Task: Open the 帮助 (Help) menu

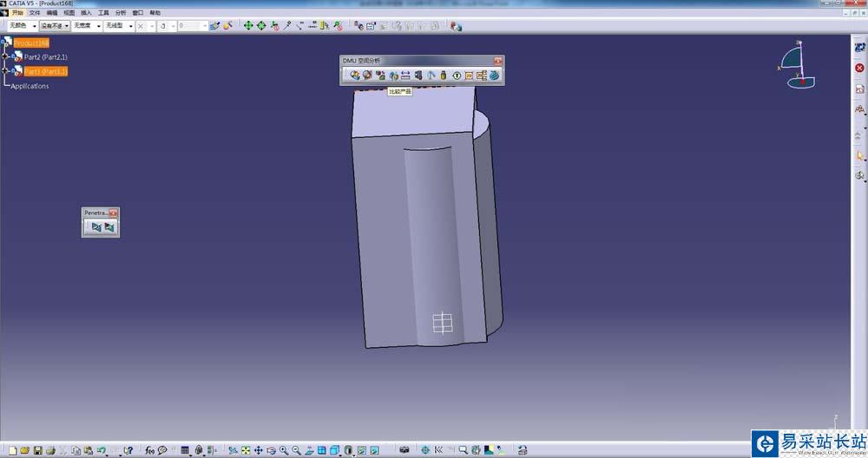Action: 155,12
